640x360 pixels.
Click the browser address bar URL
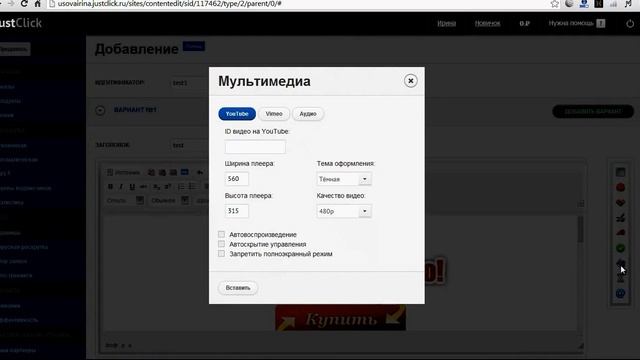point(169,4)
